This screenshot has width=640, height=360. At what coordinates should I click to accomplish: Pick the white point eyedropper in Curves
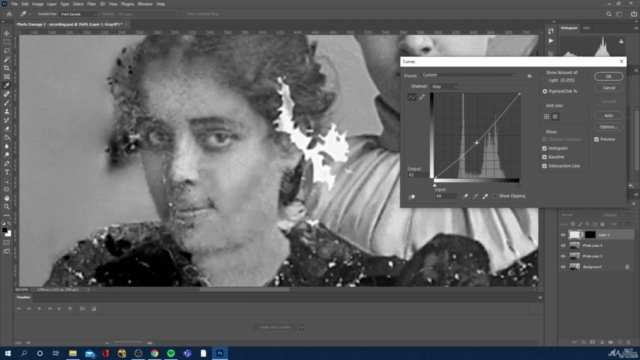pos(485,196)
